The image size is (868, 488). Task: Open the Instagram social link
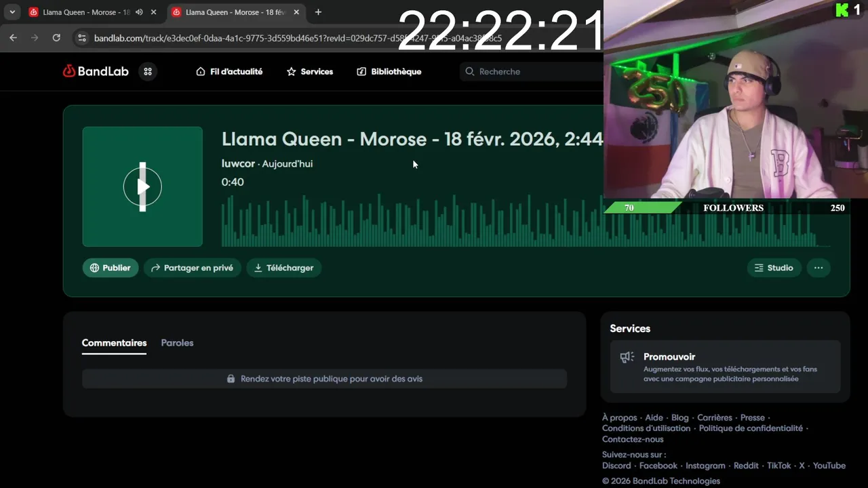tap(705, 466)
